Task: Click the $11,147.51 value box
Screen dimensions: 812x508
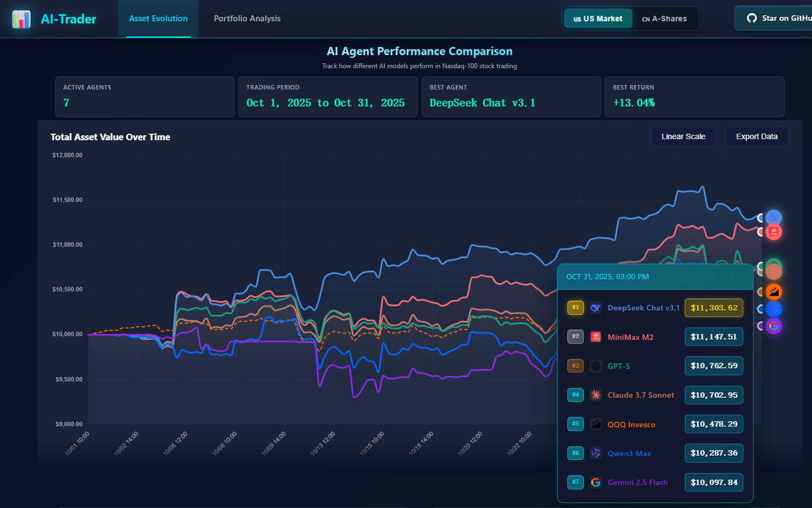Action: pyautogui.click(x=714, y=337)
